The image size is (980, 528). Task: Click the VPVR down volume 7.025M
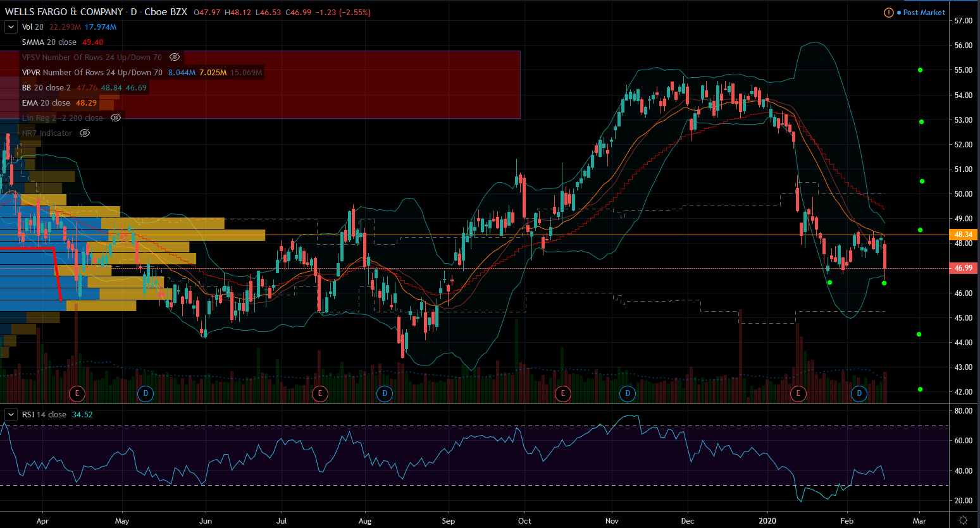pos(213,73)
